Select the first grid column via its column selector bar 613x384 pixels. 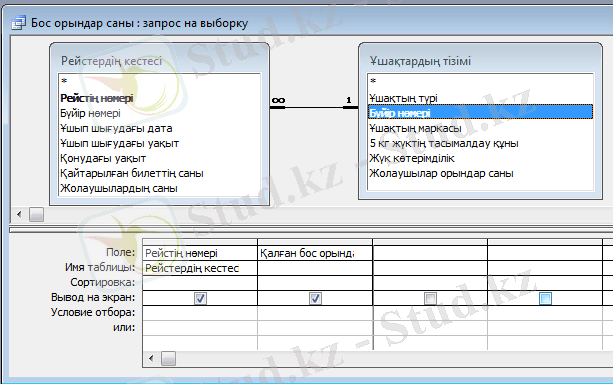200,242
